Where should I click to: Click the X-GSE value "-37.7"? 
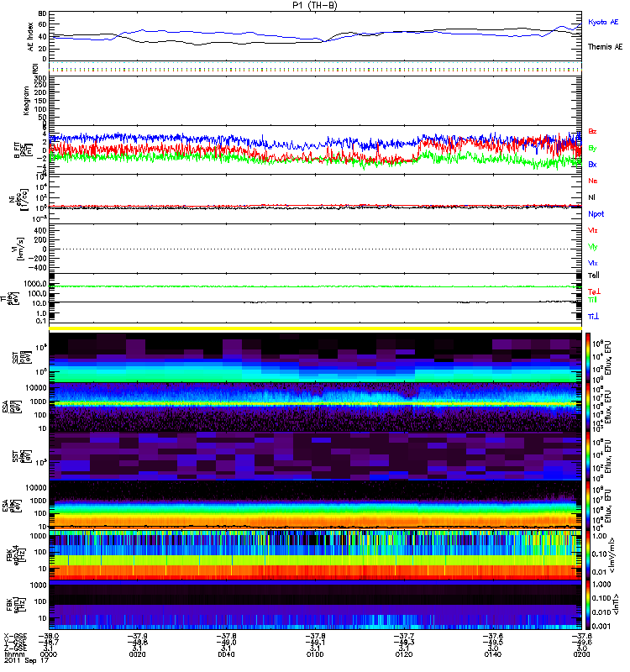[404, 637]
